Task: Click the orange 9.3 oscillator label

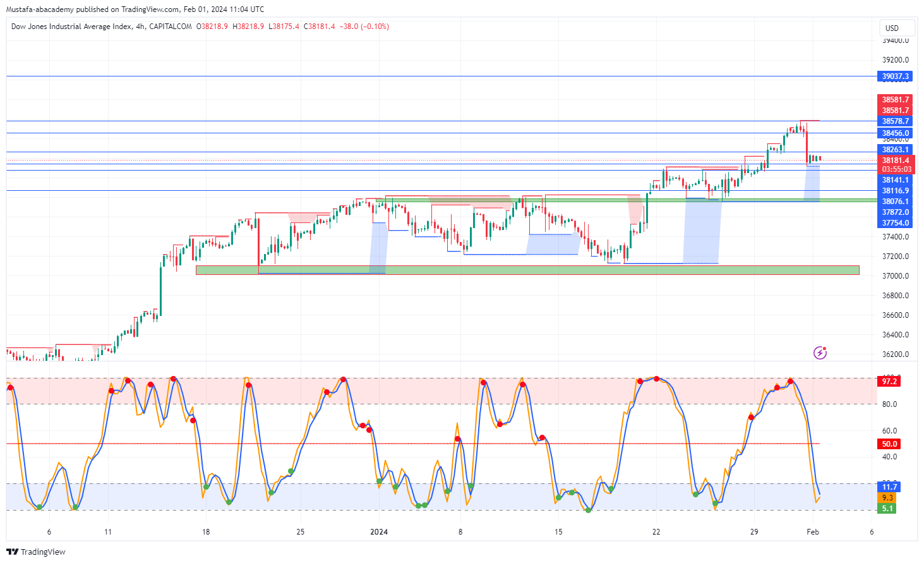Action: pos(888,498)
